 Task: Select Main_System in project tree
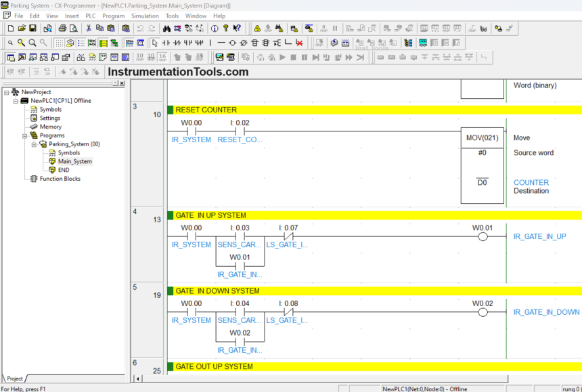coord(74,162)
